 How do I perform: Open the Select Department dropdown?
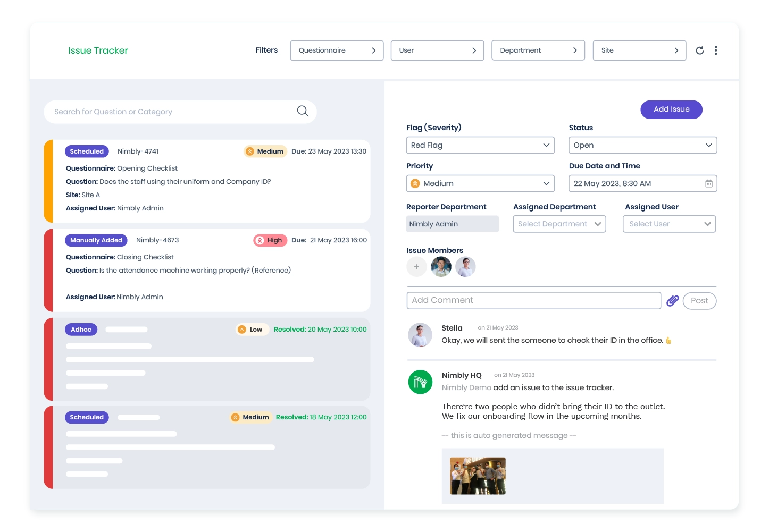559,224
